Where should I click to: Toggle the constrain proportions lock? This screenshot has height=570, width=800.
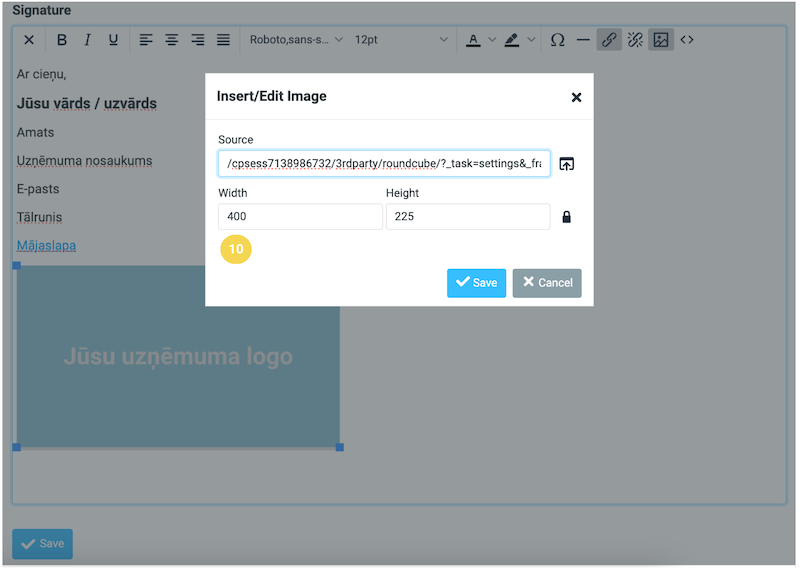click(567, 217)
